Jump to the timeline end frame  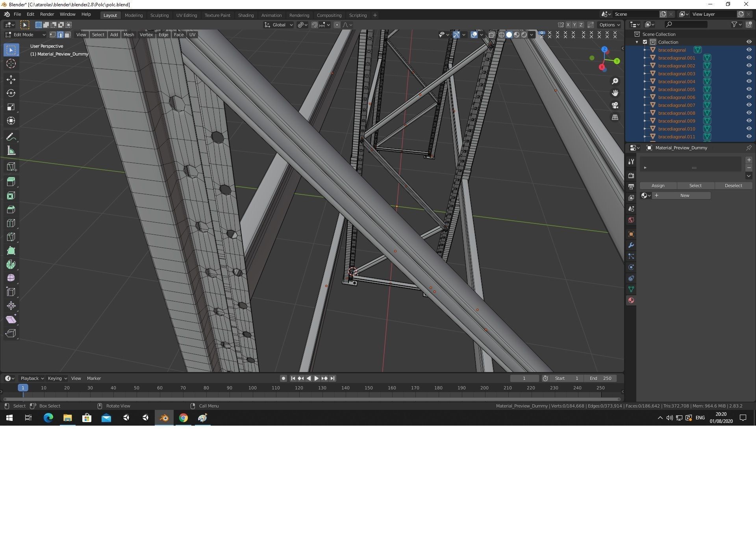point(332,378)
